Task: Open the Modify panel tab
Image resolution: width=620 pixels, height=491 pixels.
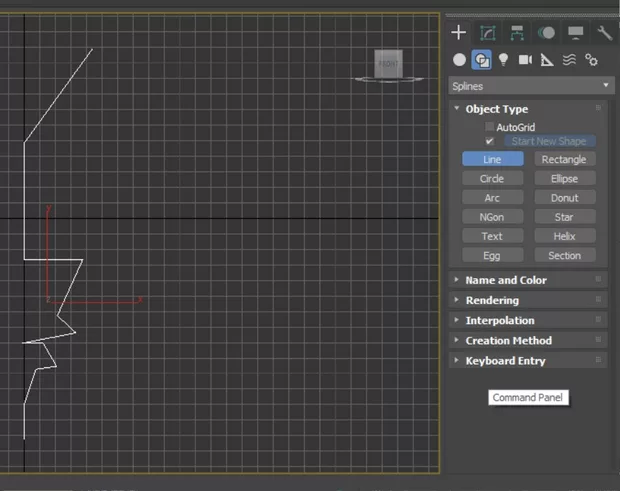Action: click(488, 33)
